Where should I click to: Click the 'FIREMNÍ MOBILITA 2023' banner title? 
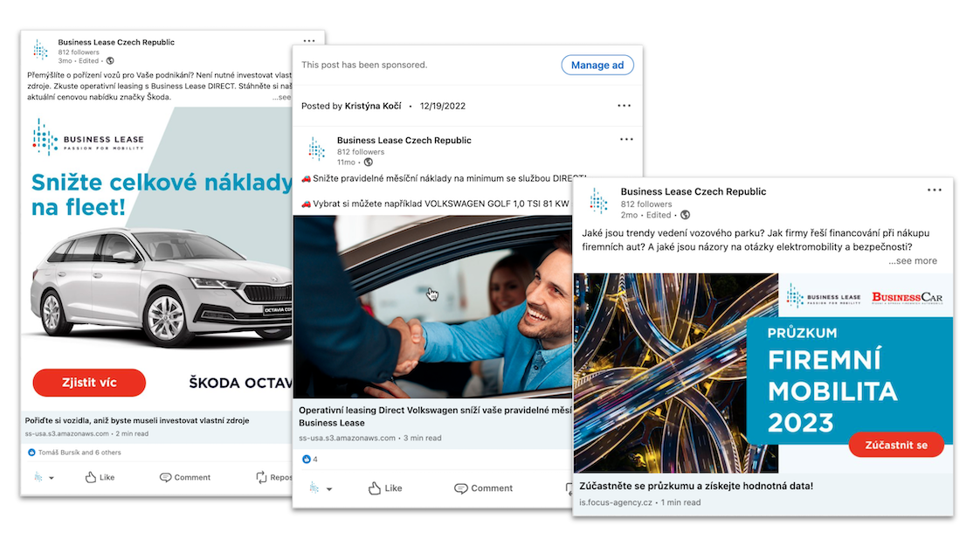coord(832,390)
